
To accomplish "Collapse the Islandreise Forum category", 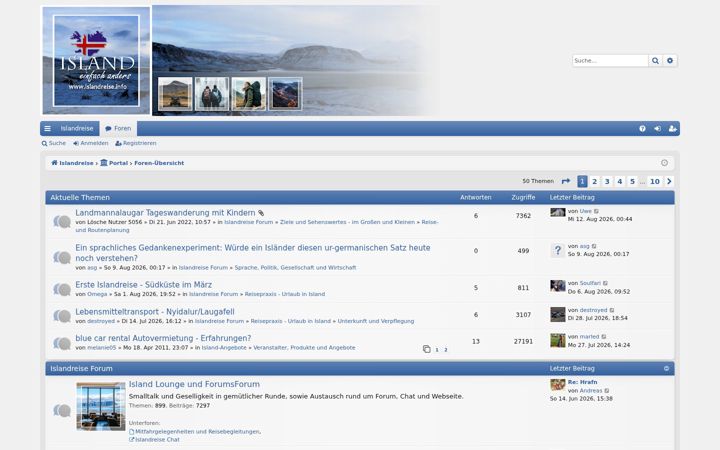I will (666, 368).
